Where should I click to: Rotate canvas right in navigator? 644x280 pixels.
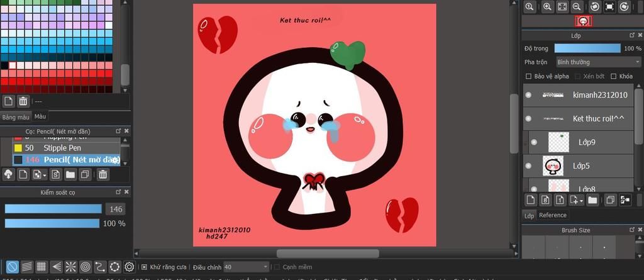pos(625,6)
